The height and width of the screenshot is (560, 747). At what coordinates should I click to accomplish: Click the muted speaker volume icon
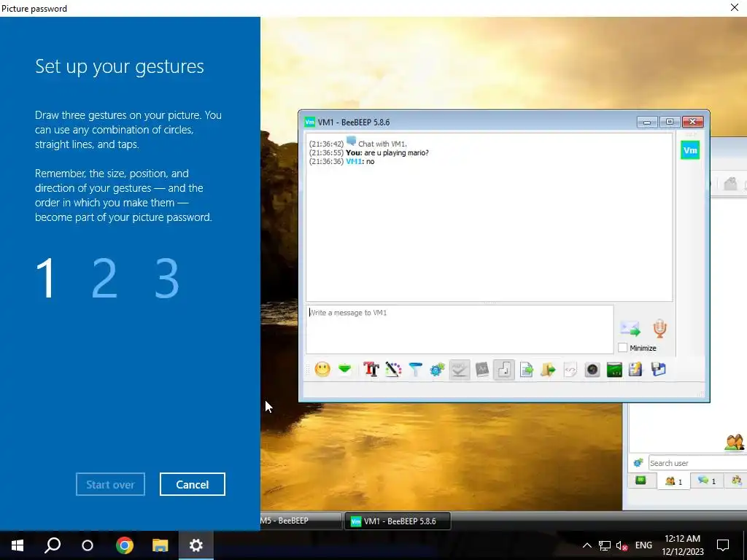point(622,545)
